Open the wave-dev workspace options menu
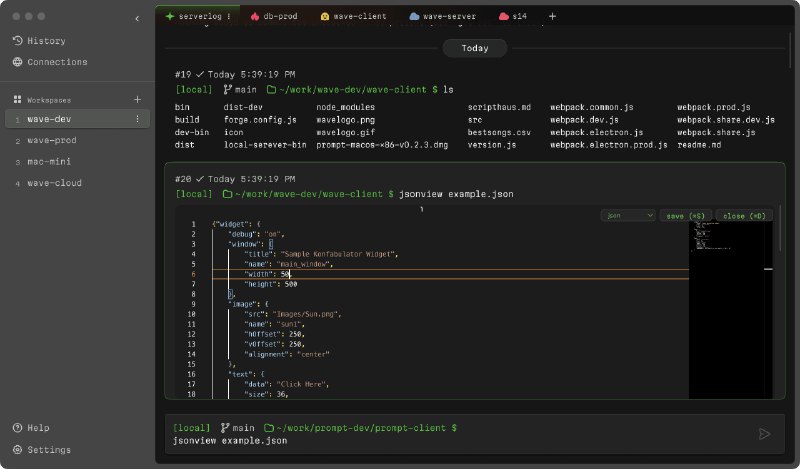 [x=137, y=119]
